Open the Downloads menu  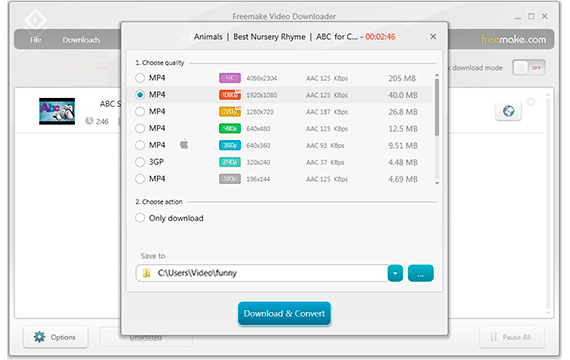[81, 40]
